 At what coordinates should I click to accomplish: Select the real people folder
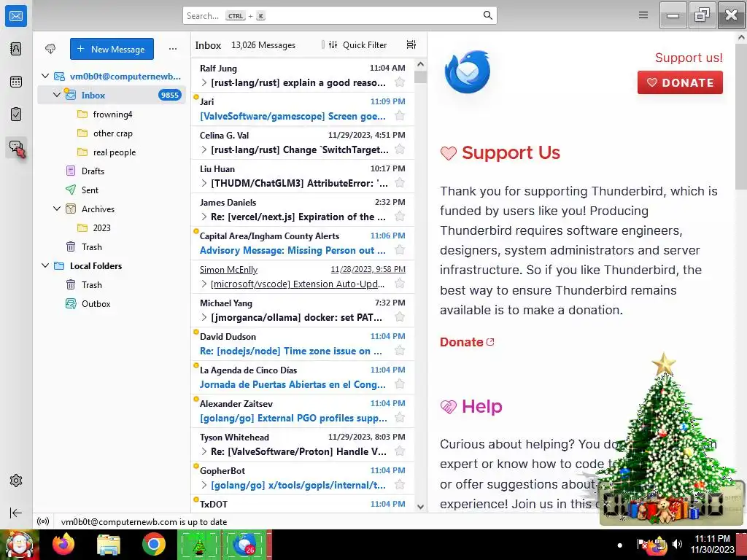click(112, 152)
